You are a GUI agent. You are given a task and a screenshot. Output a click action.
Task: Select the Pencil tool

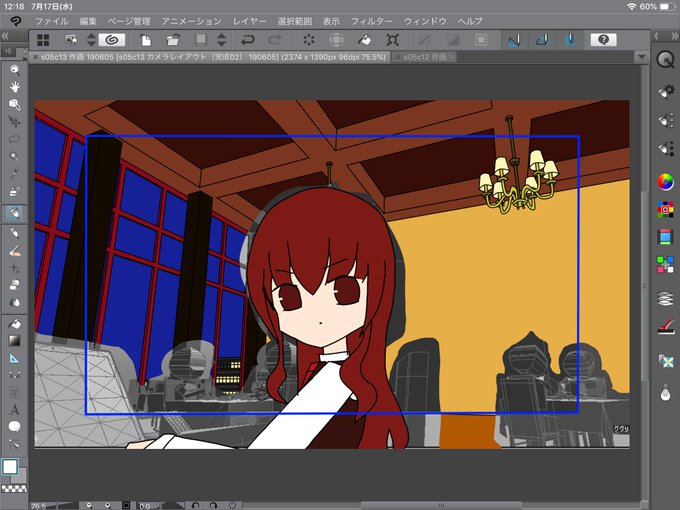pos(15,233)
